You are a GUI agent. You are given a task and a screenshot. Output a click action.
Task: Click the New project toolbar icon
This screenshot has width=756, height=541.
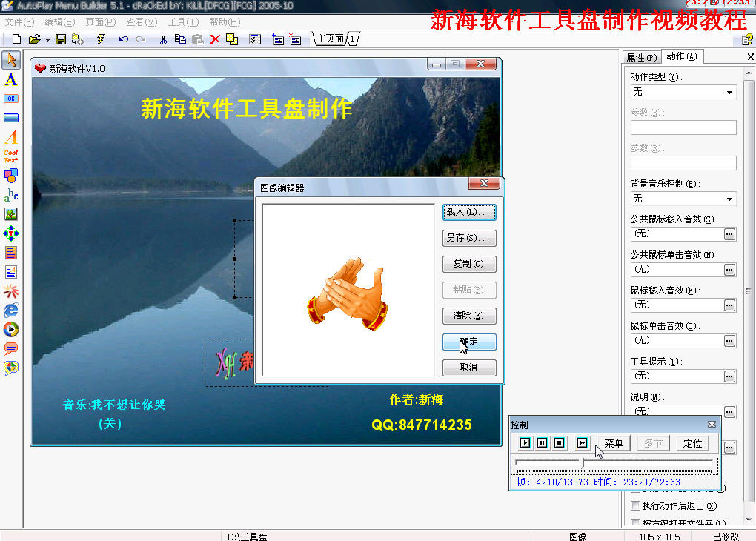pos(16,39)
